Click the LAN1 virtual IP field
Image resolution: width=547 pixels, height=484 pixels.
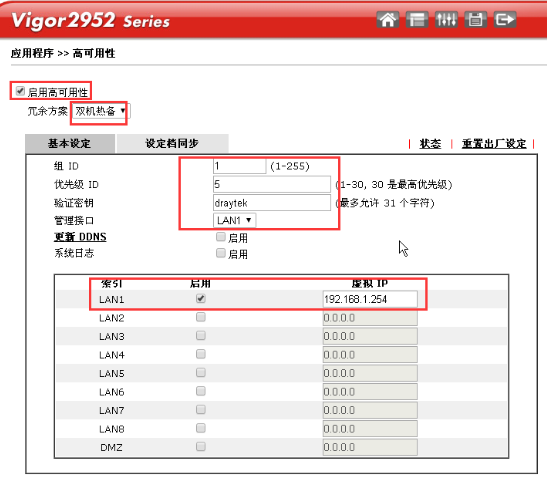[370, 299]
